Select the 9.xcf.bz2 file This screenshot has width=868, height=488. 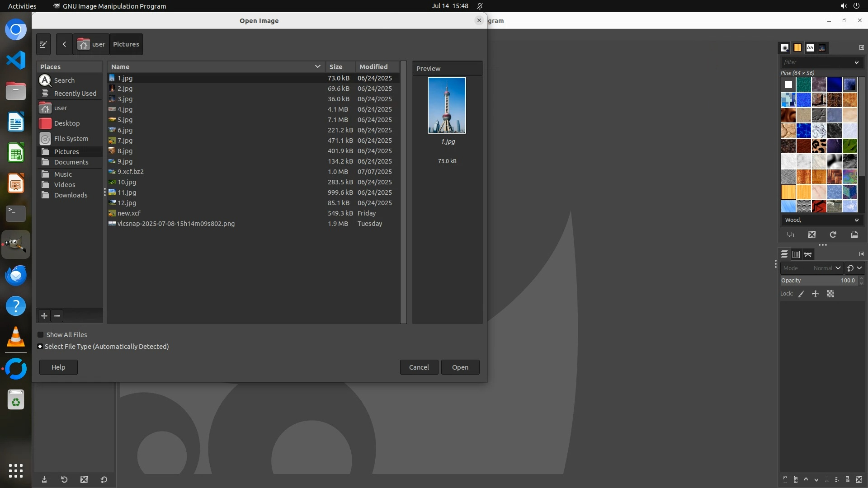coord(130,172)
